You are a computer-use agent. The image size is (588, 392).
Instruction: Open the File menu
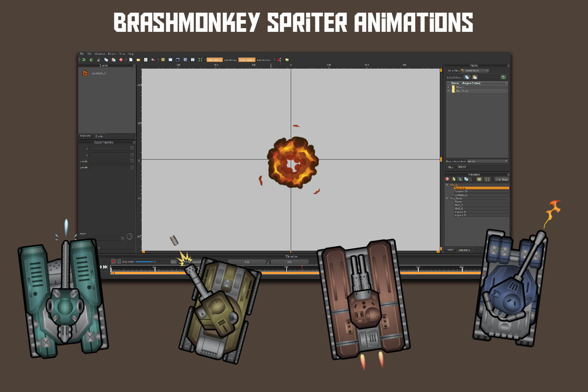click(82, 54)
